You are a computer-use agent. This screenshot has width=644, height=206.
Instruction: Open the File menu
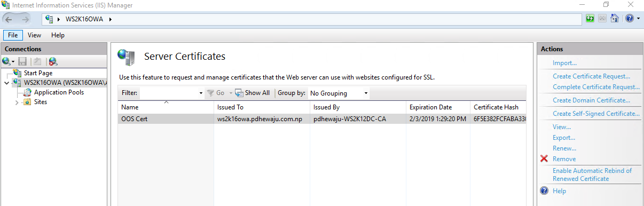point(13,35)
